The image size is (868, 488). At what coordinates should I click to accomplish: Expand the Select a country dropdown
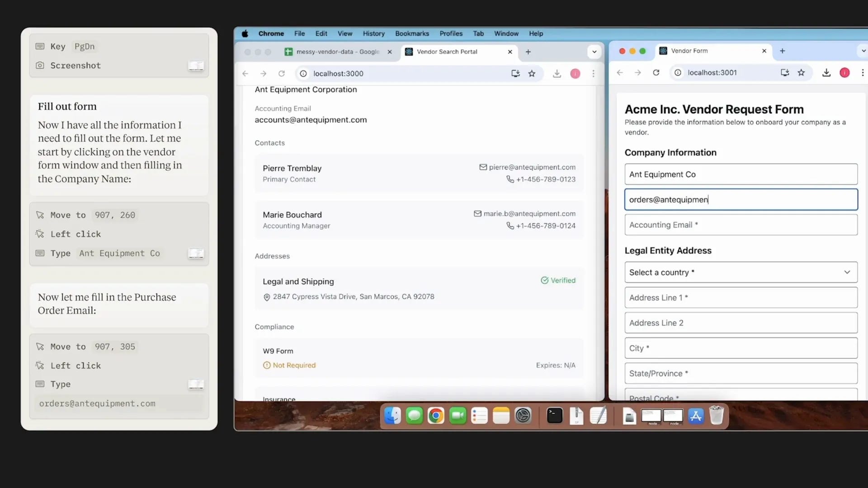[x=741, y=272]
